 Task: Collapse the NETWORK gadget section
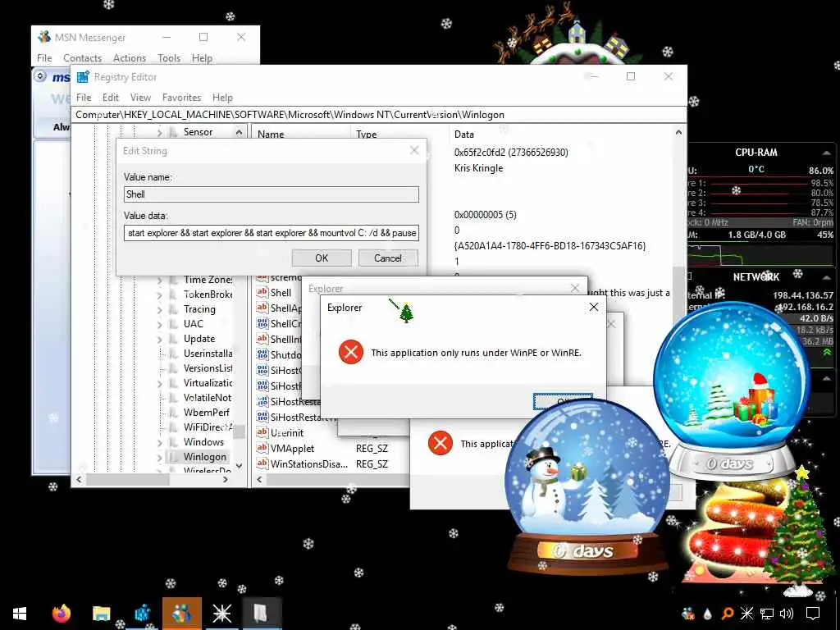(827, 277)
